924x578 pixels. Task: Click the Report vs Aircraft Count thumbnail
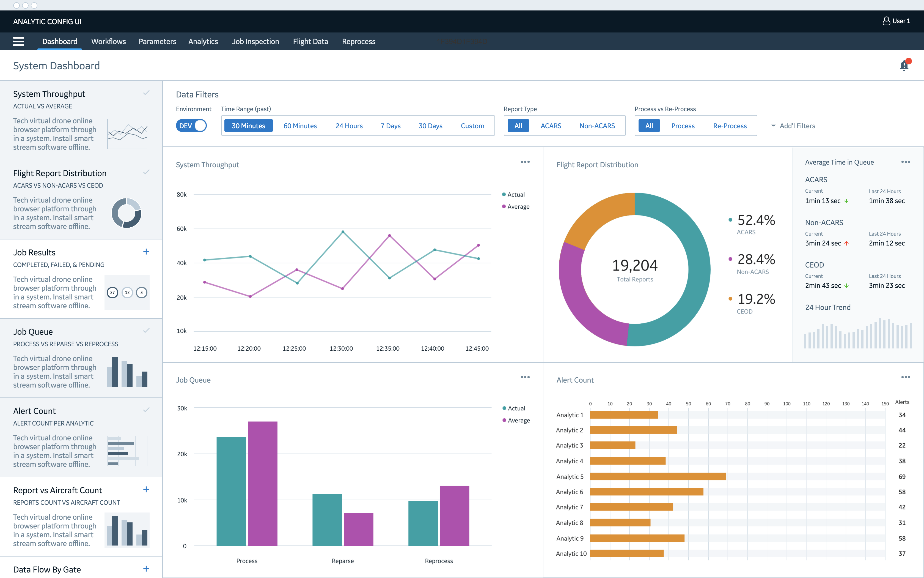click(x=127, y=530)
